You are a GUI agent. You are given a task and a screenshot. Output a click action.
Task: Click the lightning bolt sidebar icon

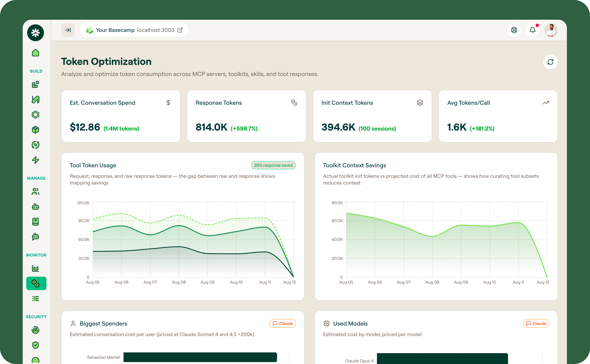tap(36, 160)
